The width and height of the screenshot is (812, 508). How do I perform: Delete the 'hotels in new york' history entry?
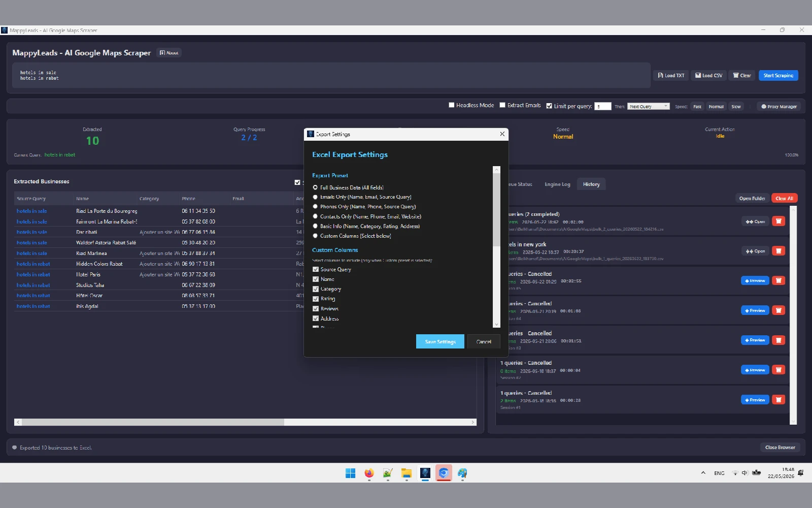(x=779, y=251)
